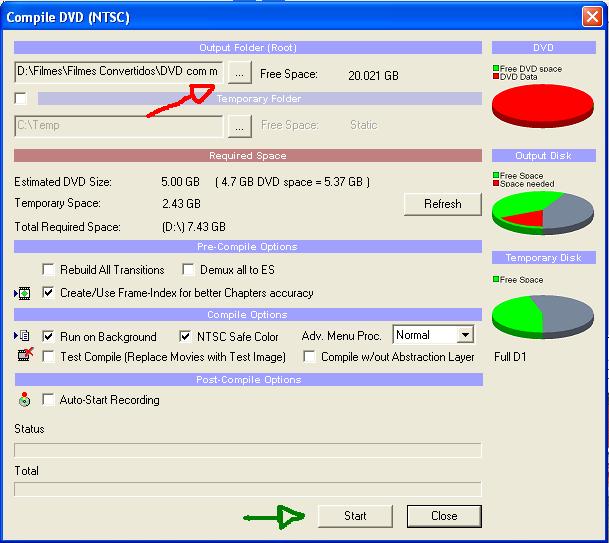Click the 20.021 GB free space value

pos(373,75)
